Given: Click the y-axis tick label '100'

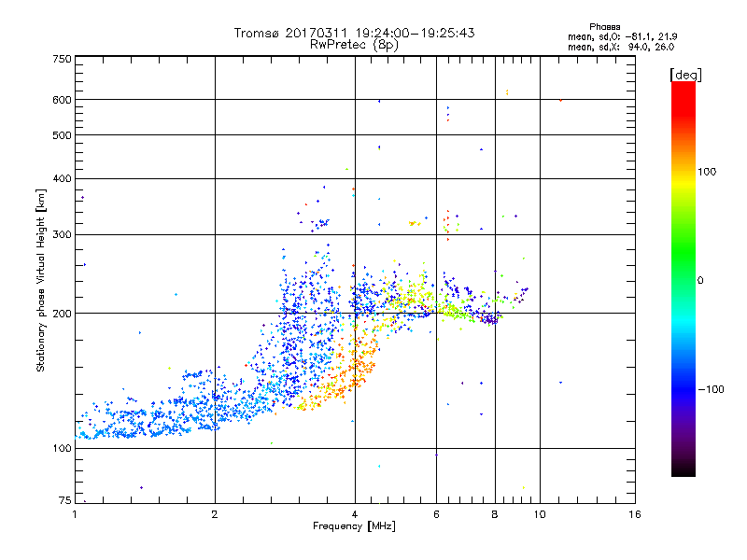Looking at the screenshot, I should pyautogui.click(x=63, y=449).
